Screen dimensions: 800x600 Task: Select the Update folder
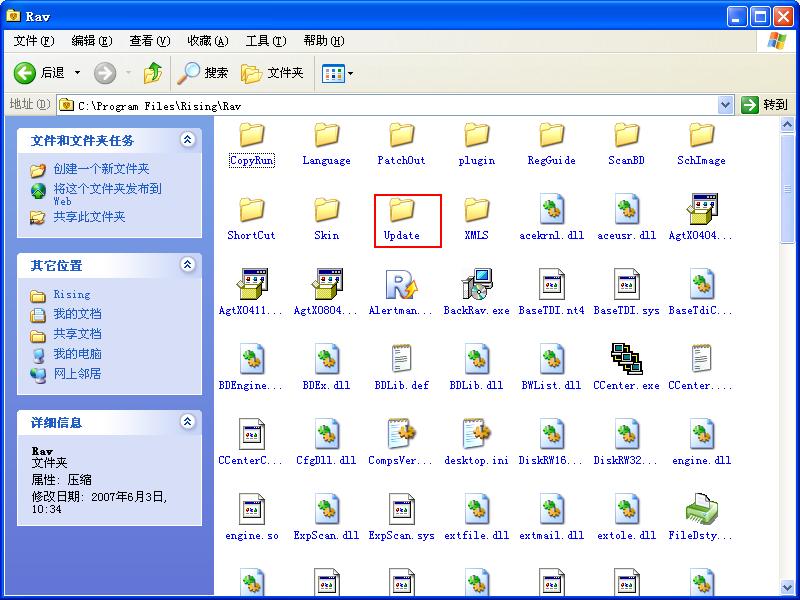click(402, 220)
